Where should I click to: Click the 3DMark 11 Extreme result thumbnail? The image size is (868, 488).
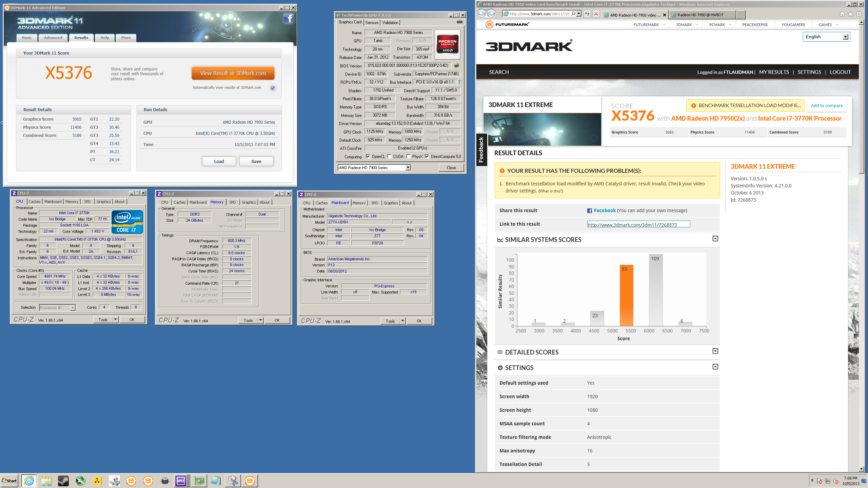tap(542, 129)
